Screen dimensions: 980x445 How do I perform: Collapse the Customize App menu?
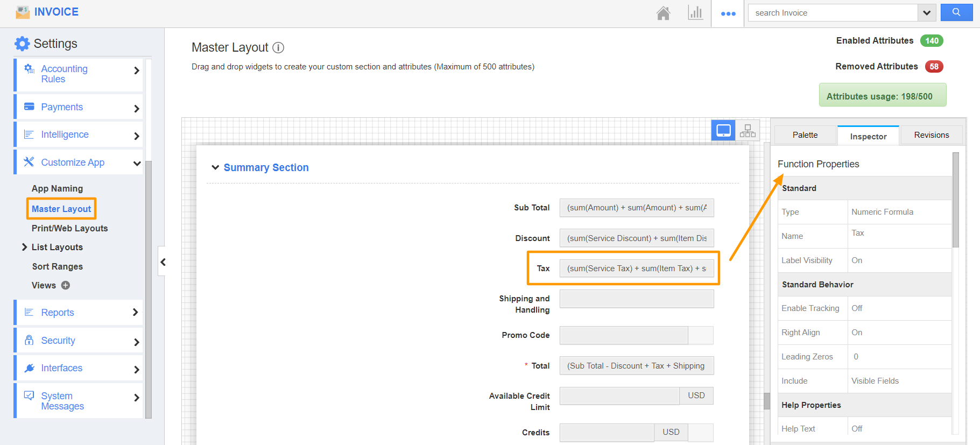click(137, 163)
